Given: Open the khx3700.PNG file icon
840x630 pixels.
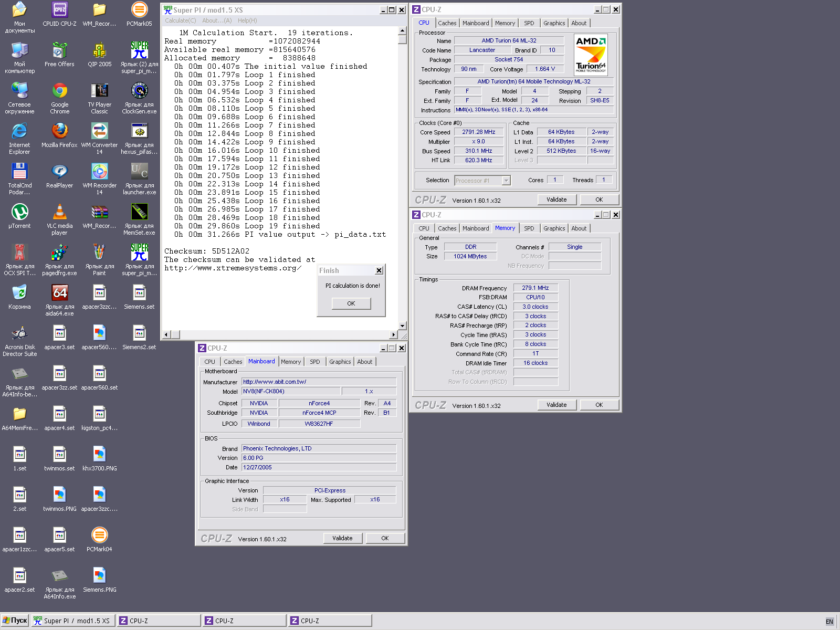Looking at the screenshot, I should (x=99, y=458).
